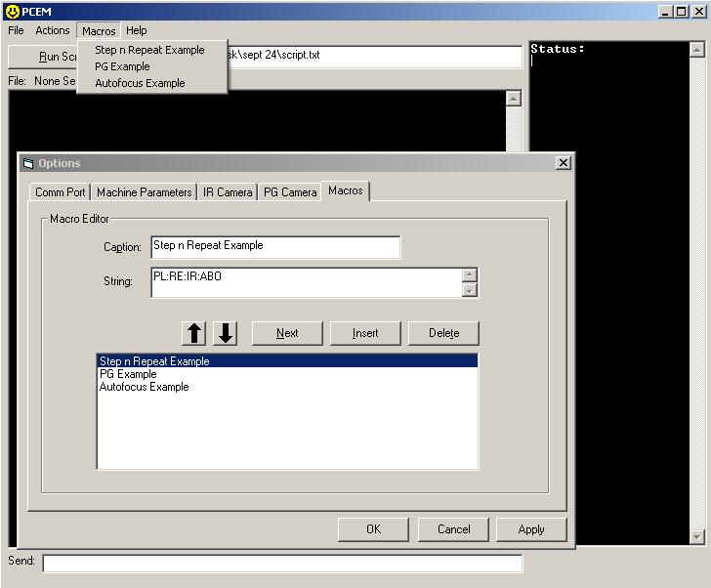This screenshot has height=588, width=711.
Task: Open the Actions menu
Action: 53,30
